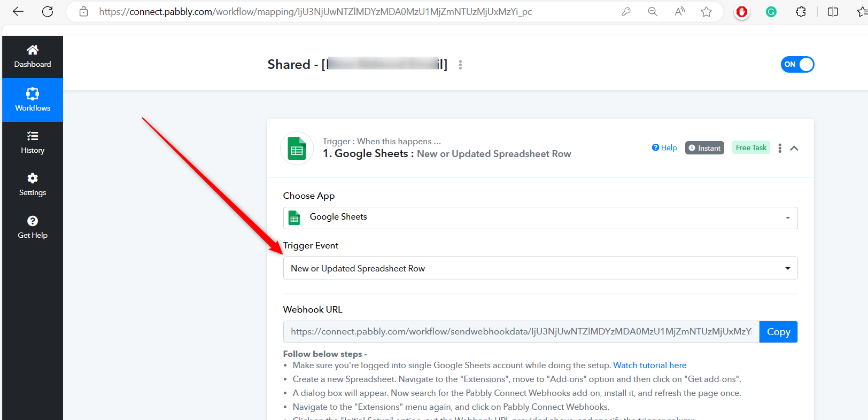868x420 pixels.
Task: Open the Dashboard from sidebar
Action: pyautogui.click(x=33, y=57)
